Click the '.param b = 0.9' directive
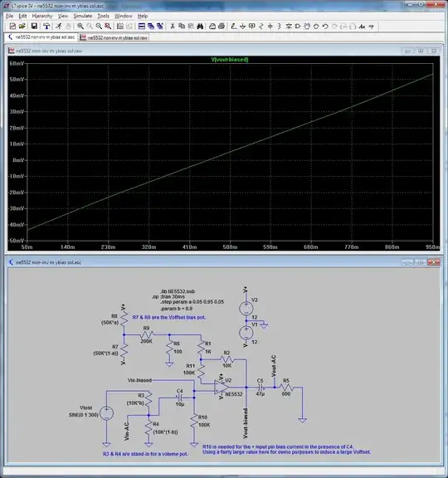The height and width of the screenshot is (478, 448). click(x=177, y=309)
